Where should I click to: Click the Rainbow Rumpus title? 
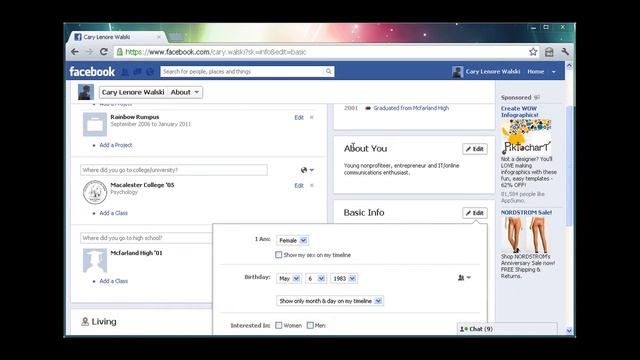click(135, 117)
